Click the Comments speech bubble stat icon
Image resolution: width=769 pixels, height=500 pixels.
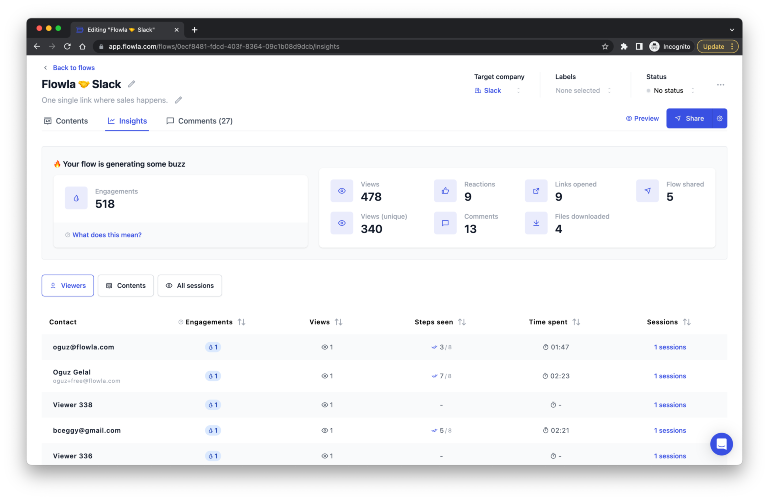tap(445, 223)
